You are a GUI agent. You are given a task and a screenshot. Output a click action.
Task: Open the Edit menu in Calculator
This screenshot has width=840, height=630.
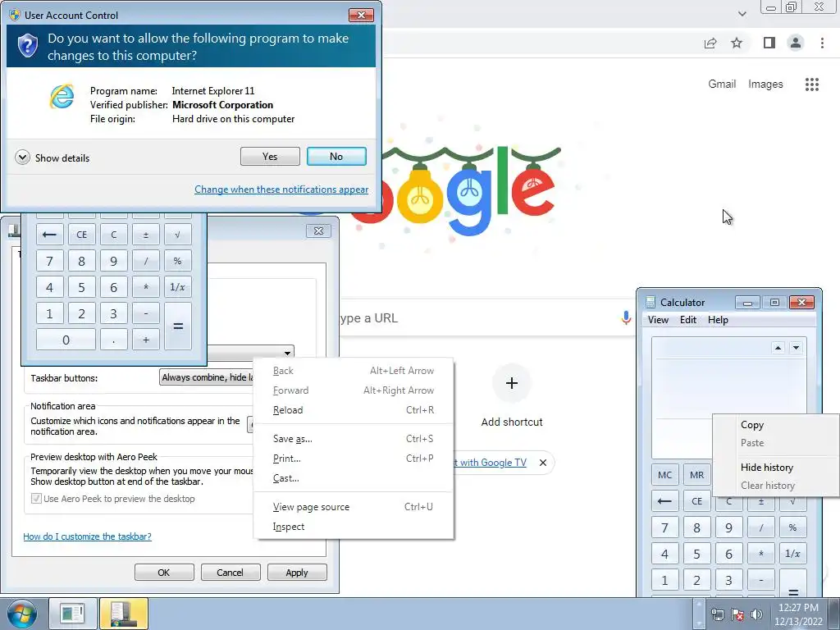(x=688, y=320)
